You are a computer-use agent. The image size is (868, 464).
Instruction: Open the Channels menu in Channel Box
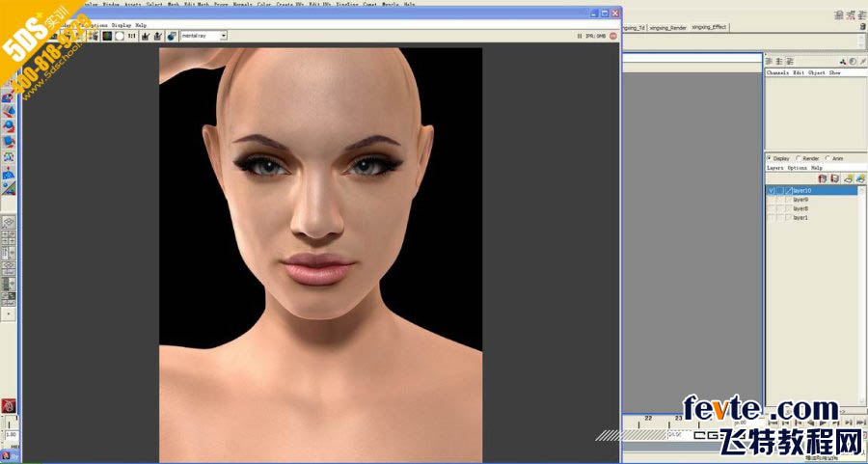pyautogui.click(x=777, y=72)
